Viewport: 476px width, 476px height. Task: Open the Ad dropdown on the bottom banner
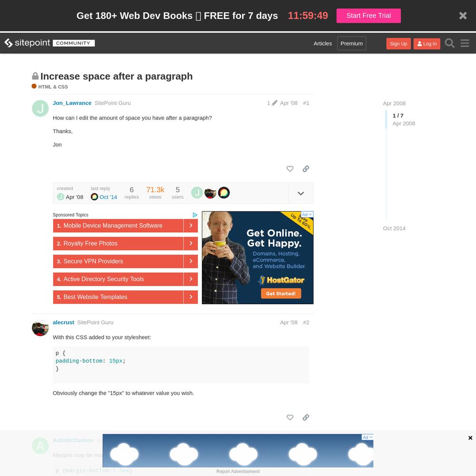point(367,437)
